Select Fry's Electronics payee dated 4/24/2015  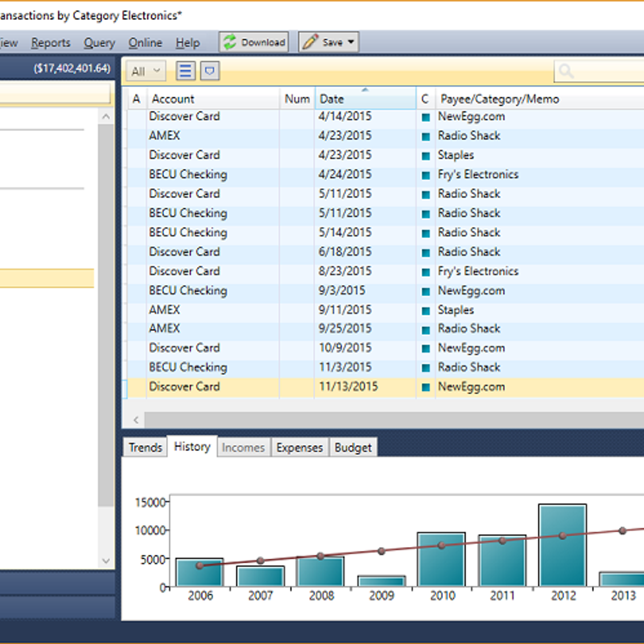click(x=478, y=175)
